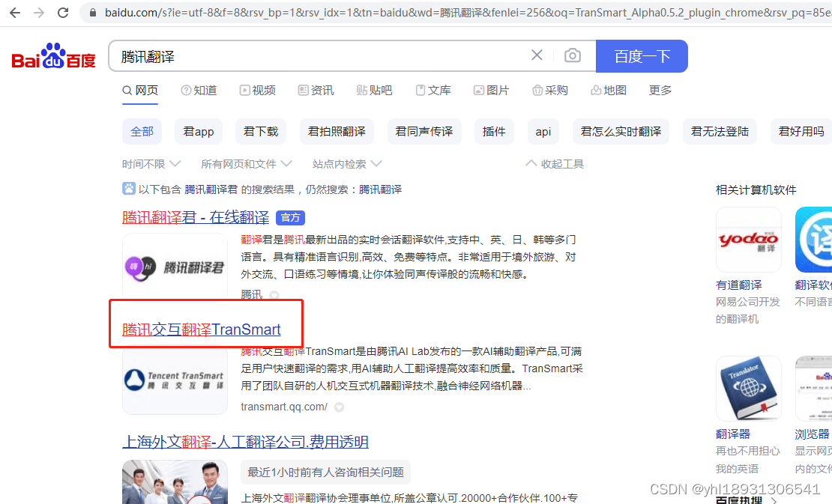The image size is (832, 504).
Task: Select the 君app suggestion chip
Action: coord(199,132)
